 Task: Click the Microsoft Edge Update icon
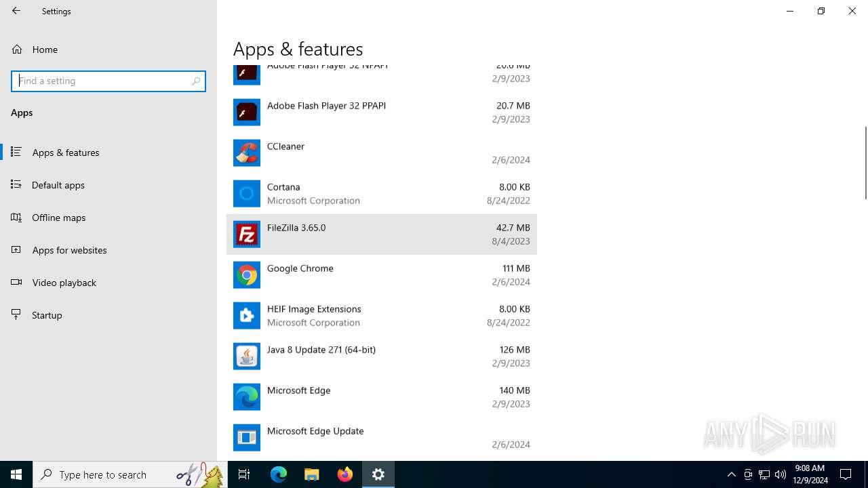click(247, 438)
